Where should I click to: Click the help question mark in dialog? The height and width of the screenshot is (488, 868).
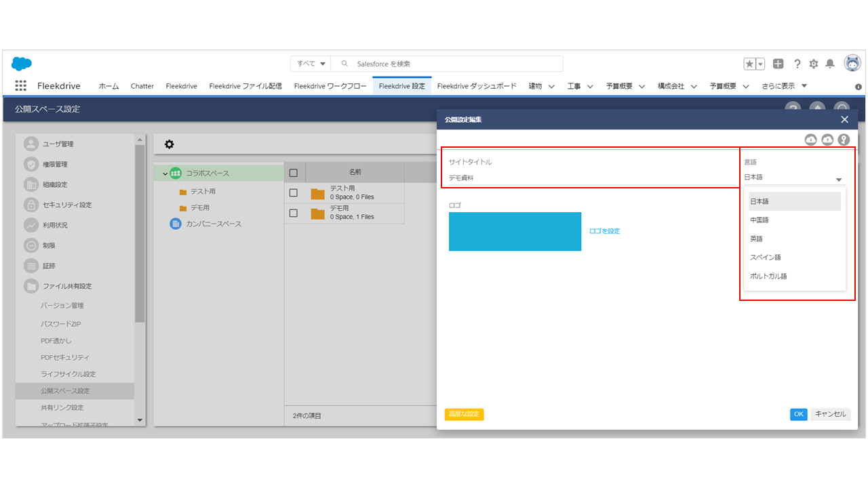[844, 140]
